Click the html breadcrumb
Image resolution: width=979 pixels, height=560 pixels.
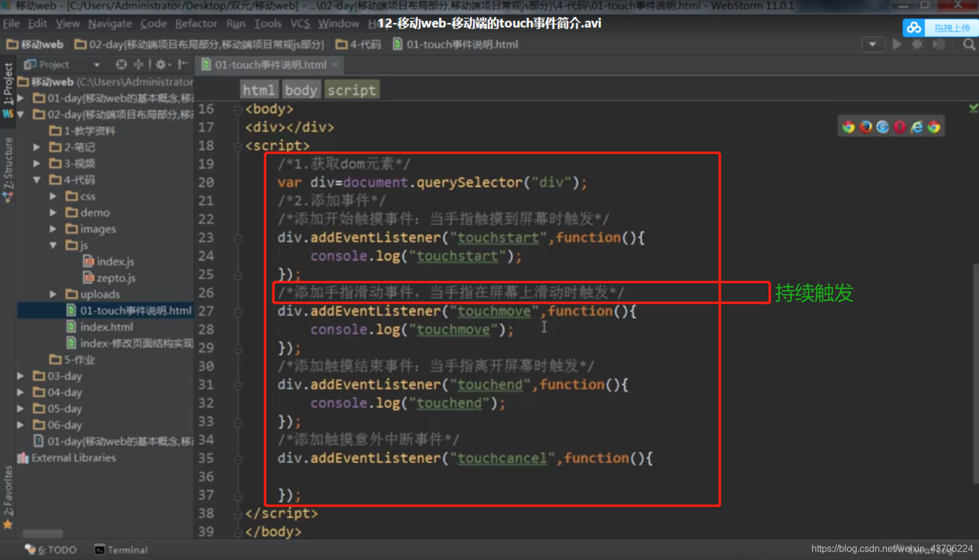click(x=258, y=90)
